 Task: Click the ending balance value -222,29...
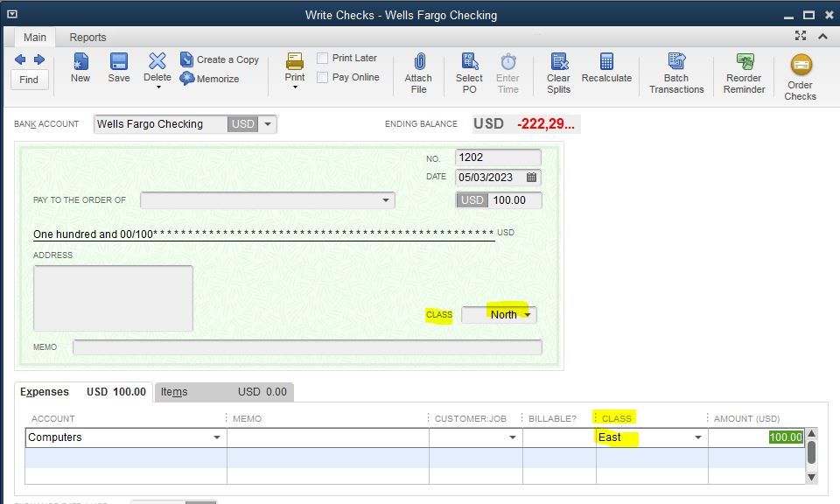(546, 124)
